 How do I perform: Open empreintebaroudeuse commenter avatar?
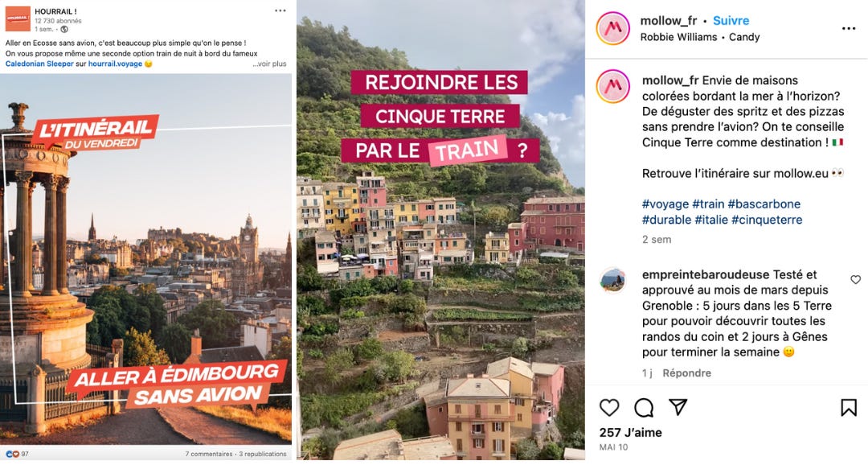click(612, 280)
